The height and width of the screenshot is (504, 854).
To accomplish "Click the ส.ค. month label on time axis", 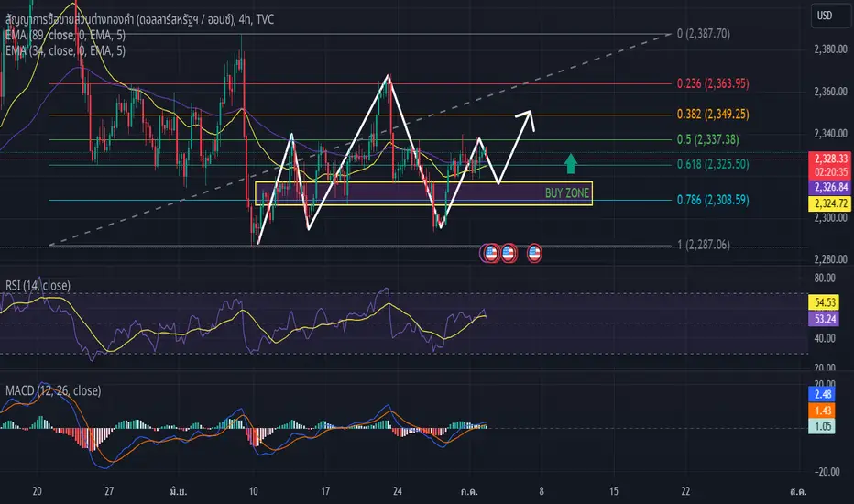I will click(x=798, y=491).
